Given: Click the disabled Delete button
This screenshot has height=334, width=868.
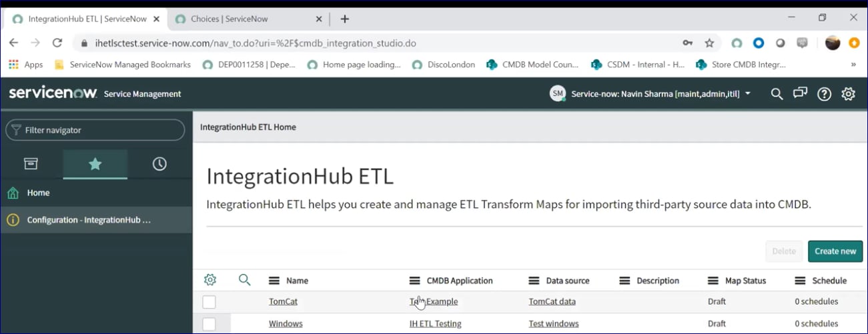Looking at the screenshot, I should tap(784, 251).
